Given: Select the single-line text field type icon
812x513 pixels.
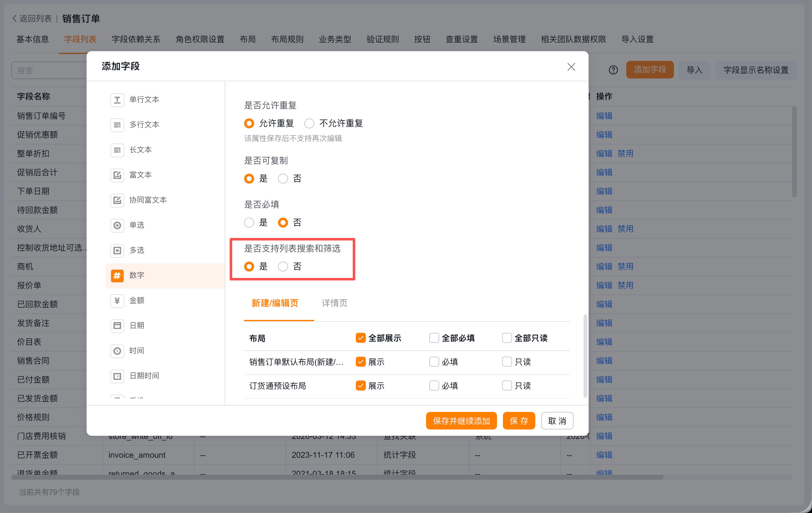Looking at the screenshot, I should [117, 100].
